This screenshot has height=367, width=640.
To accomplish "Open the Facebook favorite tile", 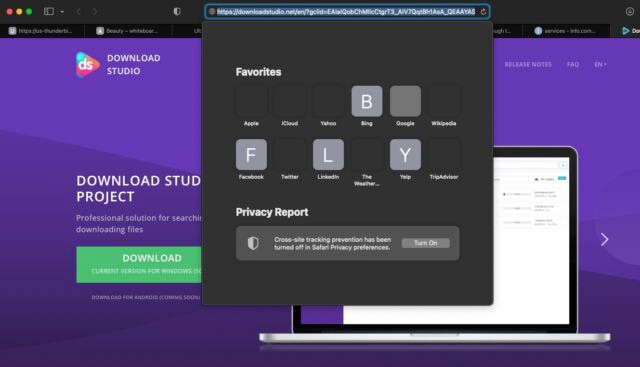I will click(251, 154).
